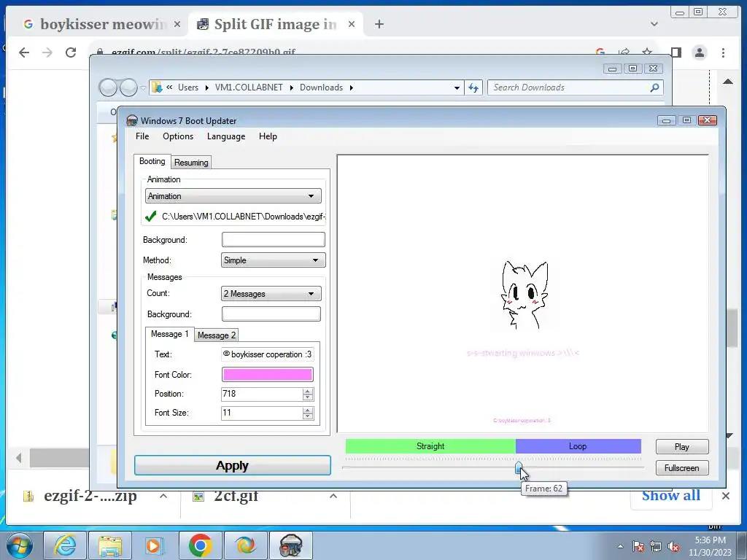Close the Split GIF image tab

coord(352,24)
